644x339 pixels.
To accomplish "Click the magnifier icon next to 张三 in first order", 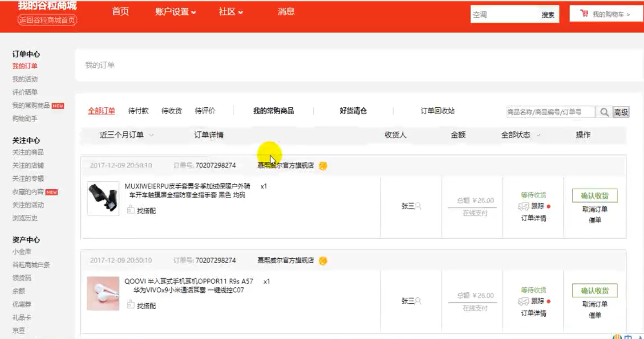I will point(418,206).
